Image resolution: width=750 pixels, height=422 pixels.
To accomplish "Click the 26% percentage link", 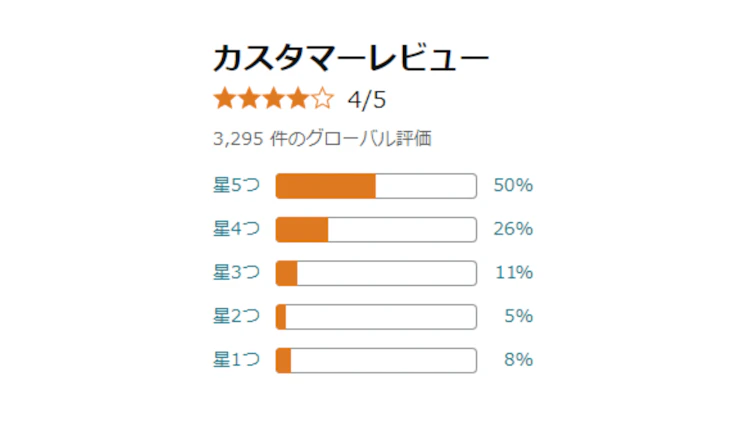I will tap(513, 229).
